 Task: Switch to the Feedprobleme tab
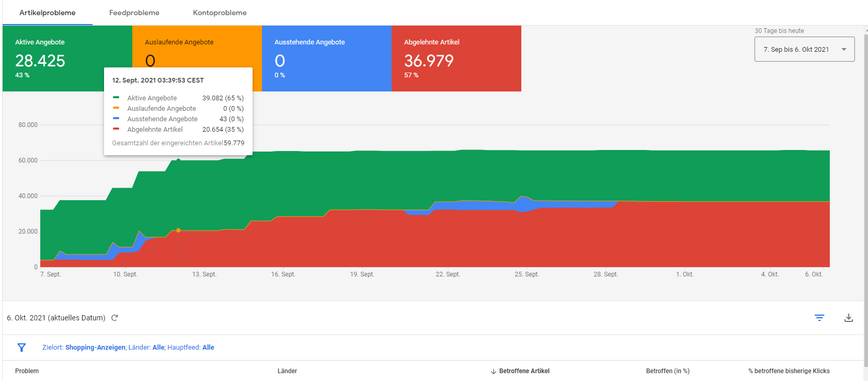pos(134,13)
